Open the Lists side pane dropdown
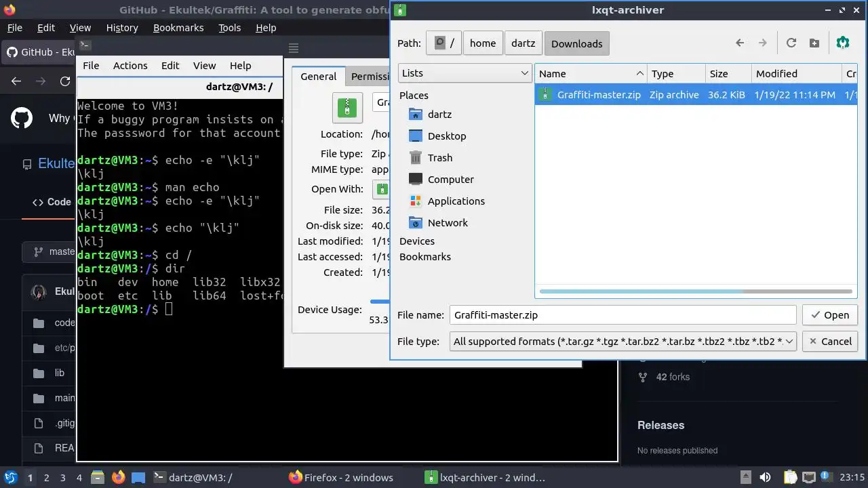The height and width of the screenshot is (488, 868). coord(465,73)
